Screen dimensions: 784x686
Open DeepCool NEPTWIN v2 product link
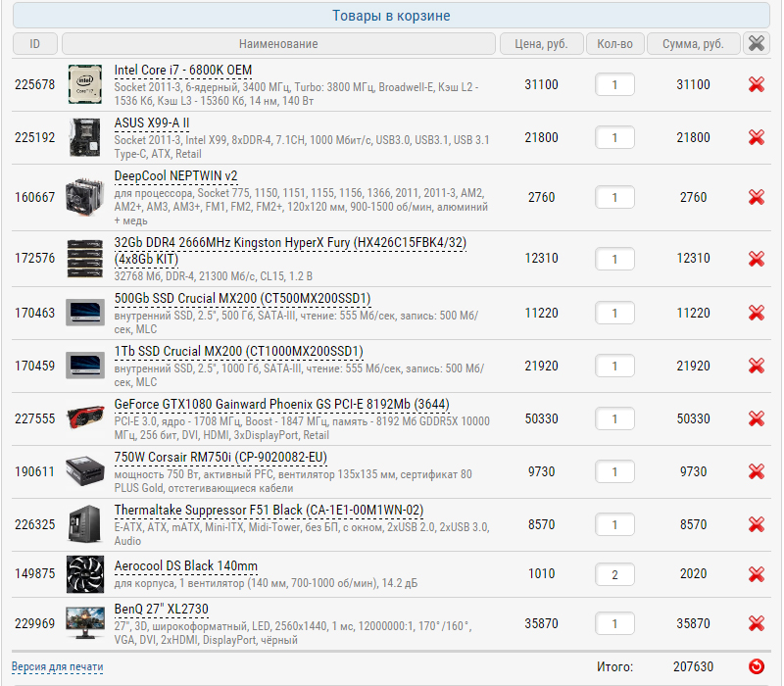point(175,176)
